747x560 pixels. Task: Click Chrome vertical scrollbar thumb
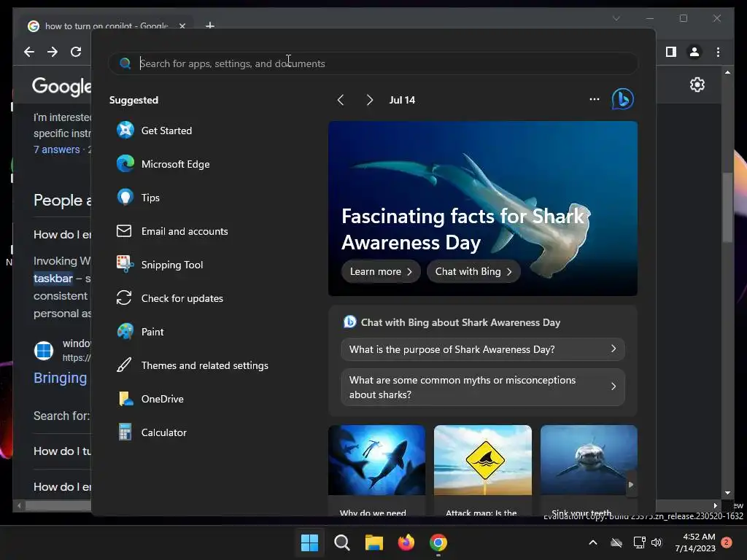[727, 208]
